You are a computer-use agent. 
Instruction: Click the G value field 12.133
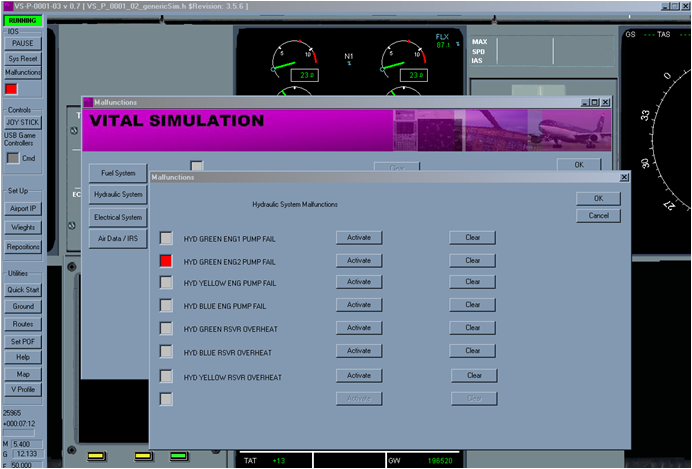point(27,454)
